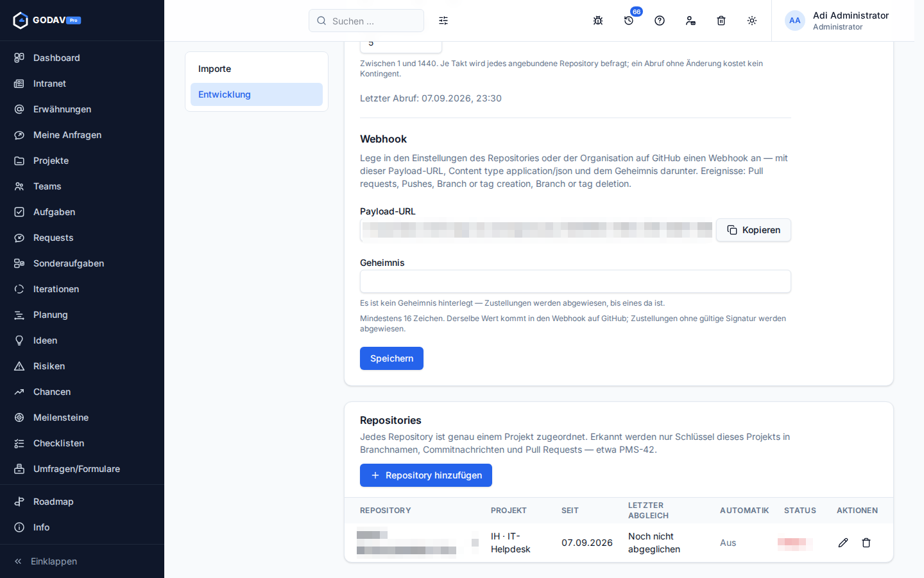This screenshot has width=924, height=578.
Task: Open the bug report icon
Action: 598,21
